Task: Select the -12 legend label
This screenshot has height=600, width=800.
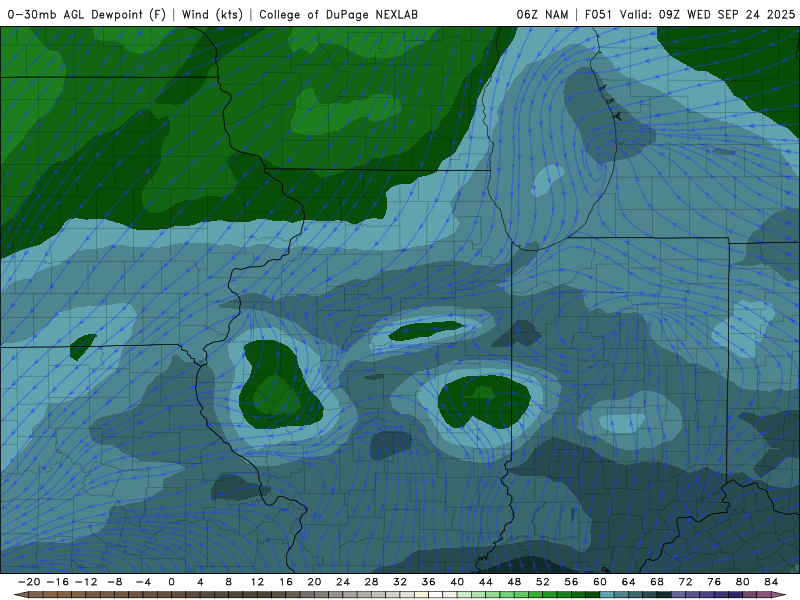Action: pos(86,582)
